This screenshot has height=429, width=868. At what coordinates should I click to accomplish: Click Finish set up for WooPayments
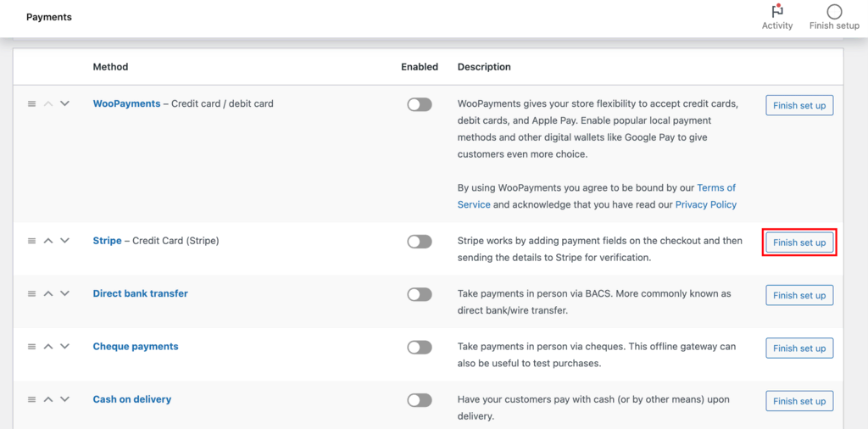(x=799, y=105)
